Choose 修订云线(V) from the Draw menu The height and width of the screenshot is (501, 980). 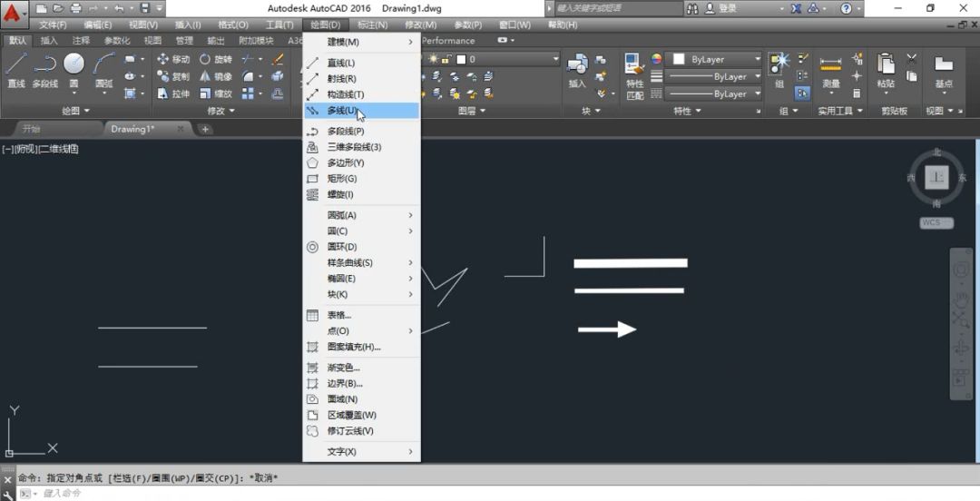(362, 430)
